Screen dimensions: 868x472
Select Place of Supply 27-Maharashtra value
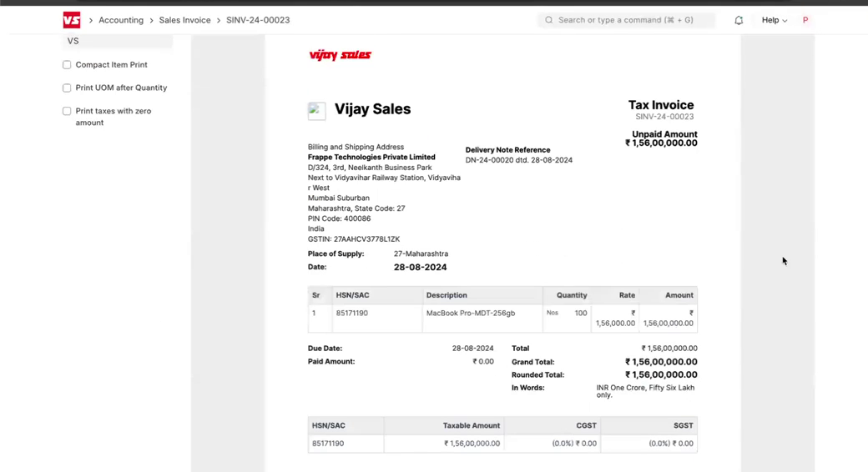[421, 254]
